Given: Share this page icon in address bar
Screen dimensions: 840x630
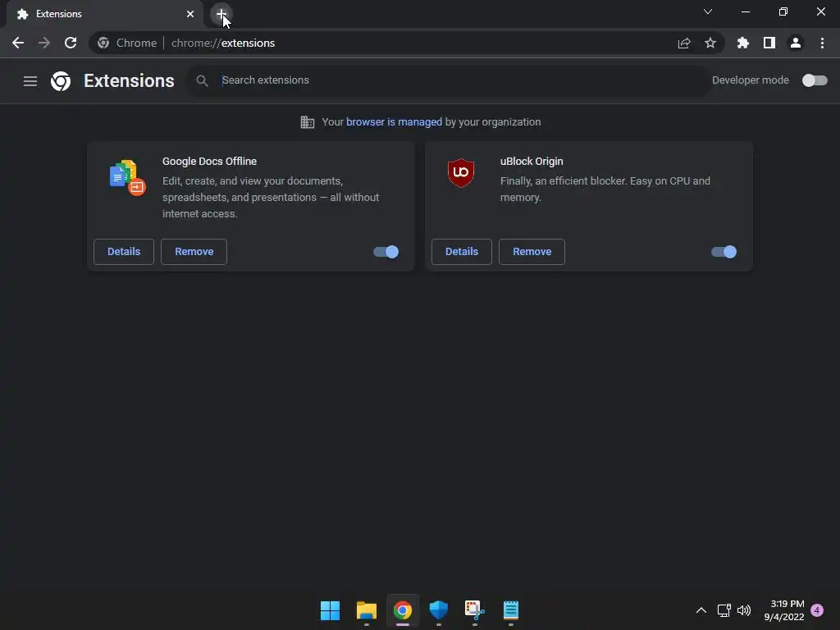Looking at the screenshot, I should [684, 43].
